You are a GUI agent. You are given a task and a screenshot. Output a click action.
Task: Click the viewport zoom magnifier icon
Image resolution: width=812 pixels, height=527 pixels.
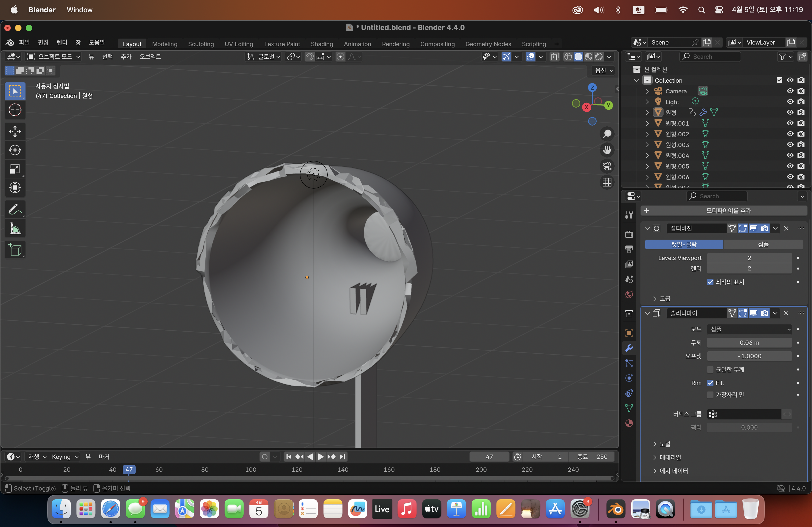pos(607,134)
